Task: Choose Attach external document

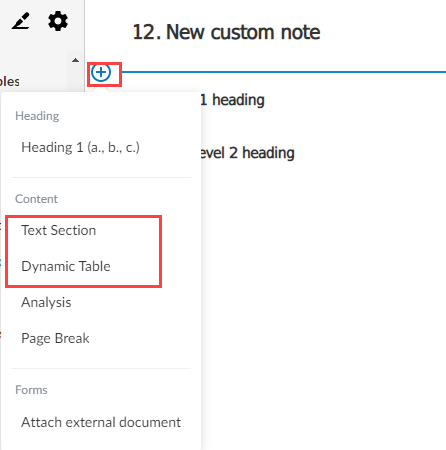Action: tap(101, 422)
